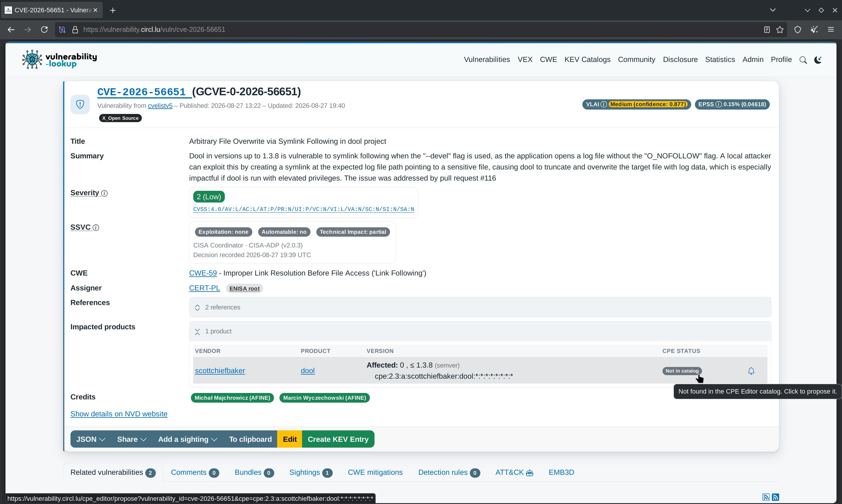Click the shield vulnerability icon
The image size is (842, 504).
click(80, 104)
